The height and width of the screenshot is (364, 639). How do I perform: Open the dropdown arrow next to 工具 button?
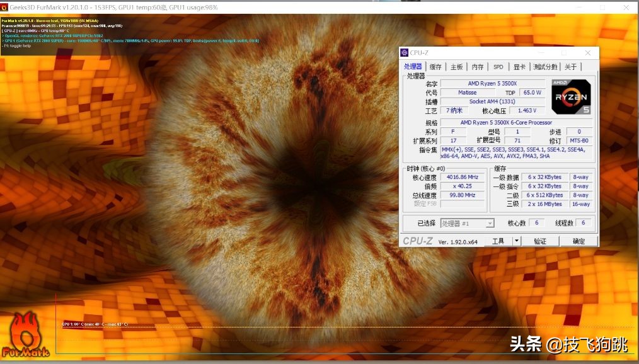515,241
